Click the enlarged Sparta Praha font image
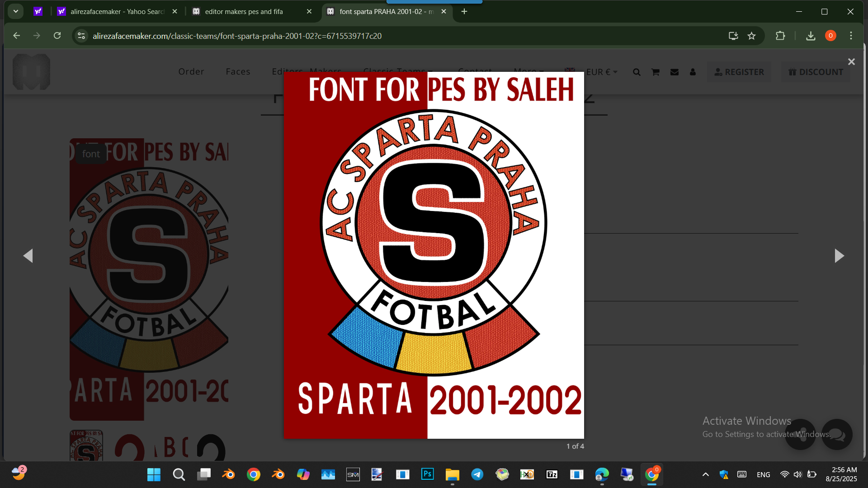The image size is (868, 488). [x=434, y=255]
